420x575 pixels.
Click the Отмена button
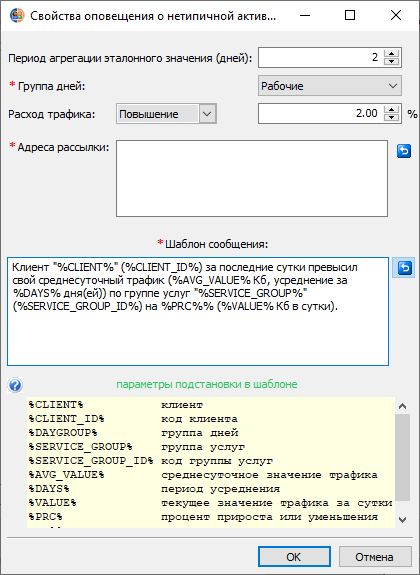[375, 557]
